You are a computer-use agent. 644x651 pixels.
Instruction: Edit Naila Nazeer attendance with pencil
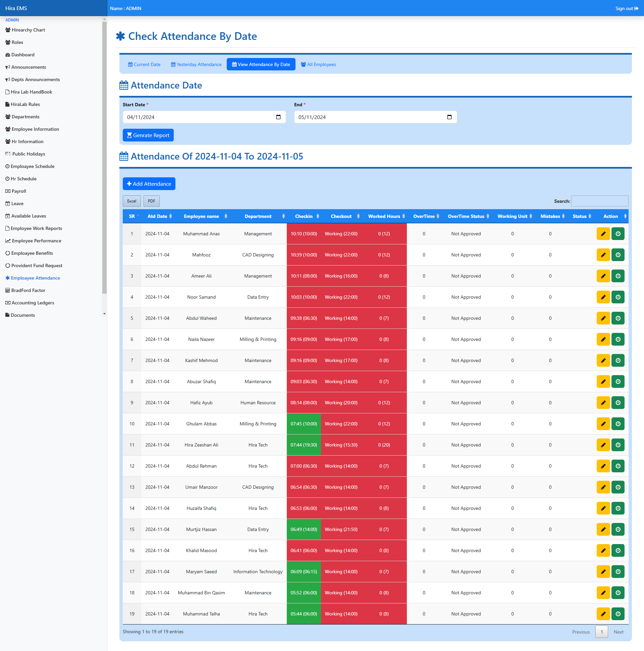click(603, 339)
